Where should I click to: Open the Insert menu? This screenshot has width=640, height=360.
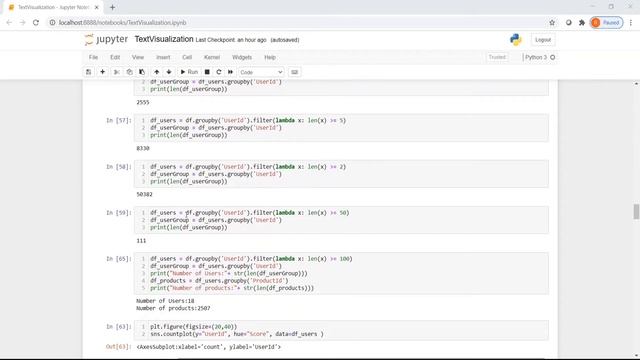[163, 57]
